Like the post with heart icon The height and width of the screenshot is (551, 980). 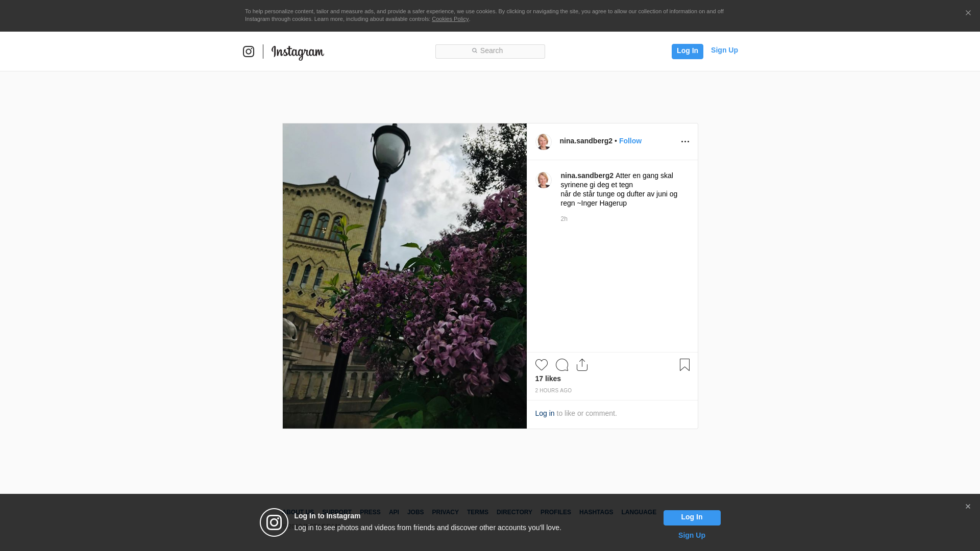pyautogui.click(x=542, y=365)
